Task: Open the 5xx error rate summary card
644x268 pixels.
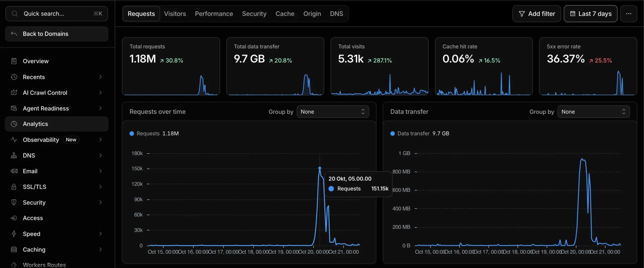Action: [x=588, y=66]
